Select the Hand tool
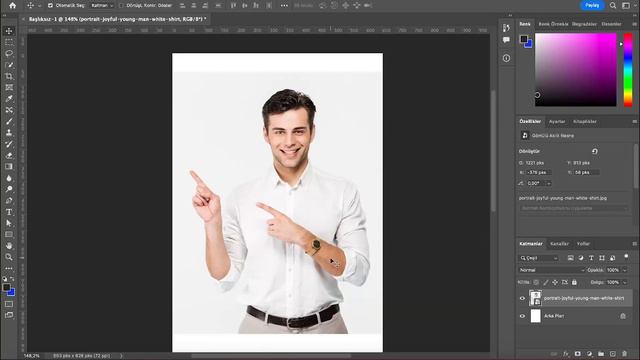The height and width of the screenshot is (360, 640). (9, 246)
